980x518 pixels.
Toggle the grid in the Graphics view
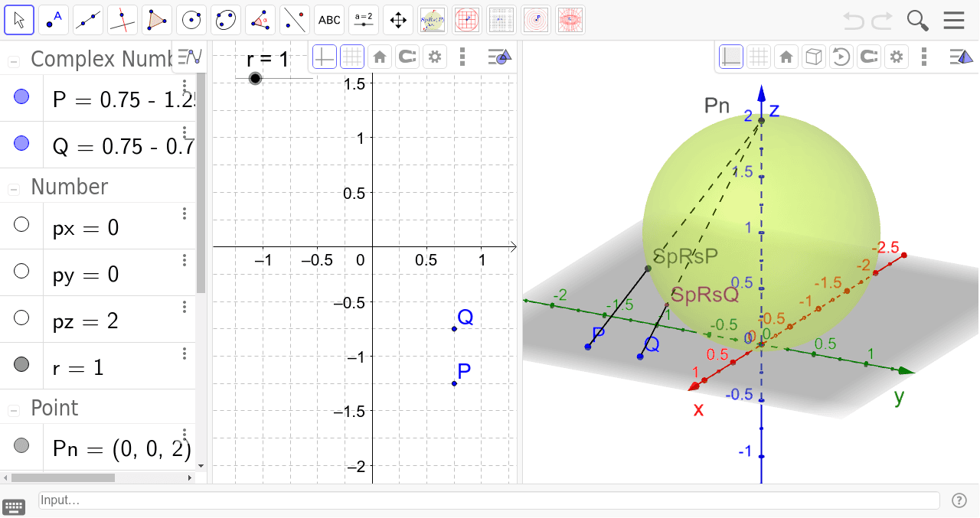click(351, 56)
